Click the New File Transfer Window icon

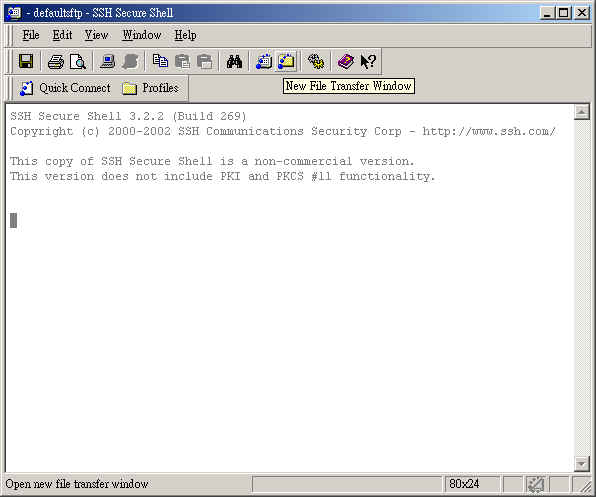[x=286, y=61]
